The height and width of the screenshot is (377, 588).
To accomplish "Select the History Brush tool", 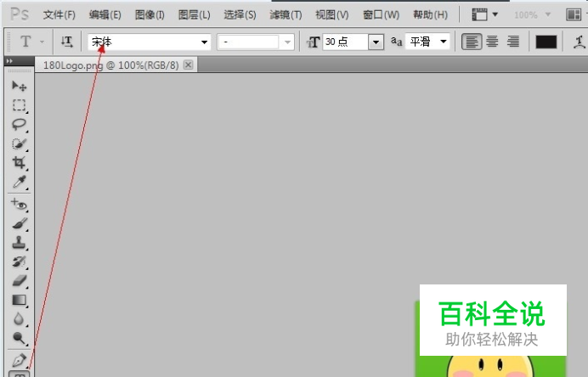I will tap(19, 262).
